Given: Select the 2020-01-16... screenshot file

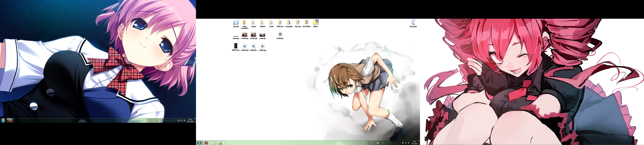Looking at the screenshot, I should pos(236,47).
